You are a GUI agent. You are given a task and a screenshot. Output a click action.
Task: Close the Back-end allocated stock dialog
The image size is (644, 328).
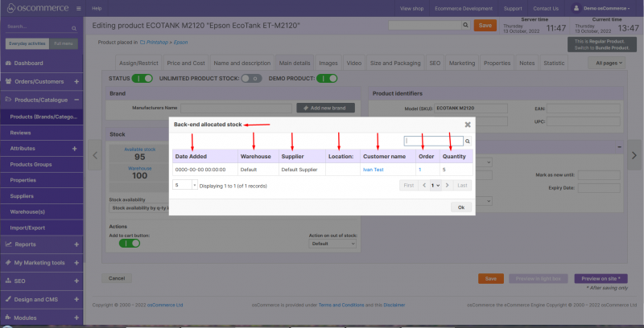pyautogui.click(x=468, y=125)
